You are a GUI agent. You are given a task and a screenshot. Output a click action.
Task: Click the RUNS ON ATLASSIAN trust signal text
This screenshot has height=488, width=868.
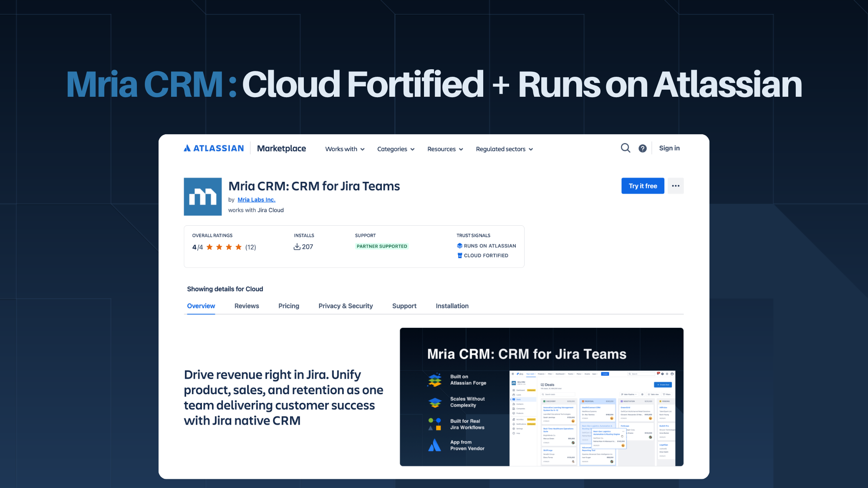490,246
